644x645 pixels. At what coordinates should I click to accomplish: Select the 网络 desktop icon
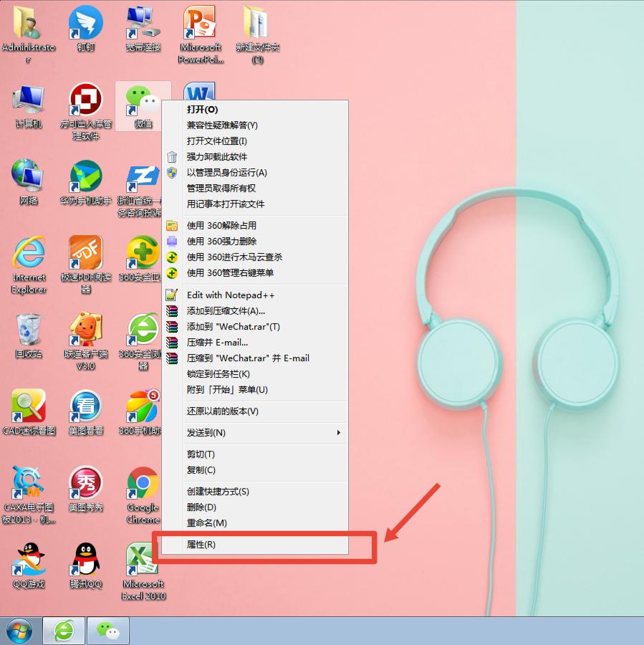[x=28, y=183]
